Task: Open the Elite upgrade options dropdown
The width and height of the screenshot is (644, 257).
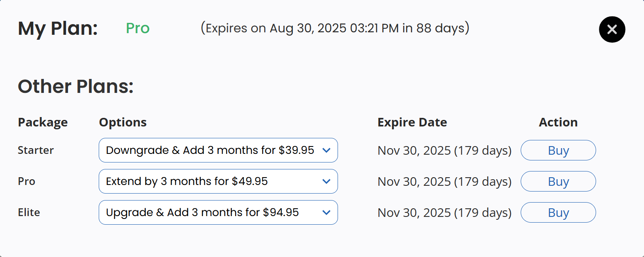Action: point(218,212)
